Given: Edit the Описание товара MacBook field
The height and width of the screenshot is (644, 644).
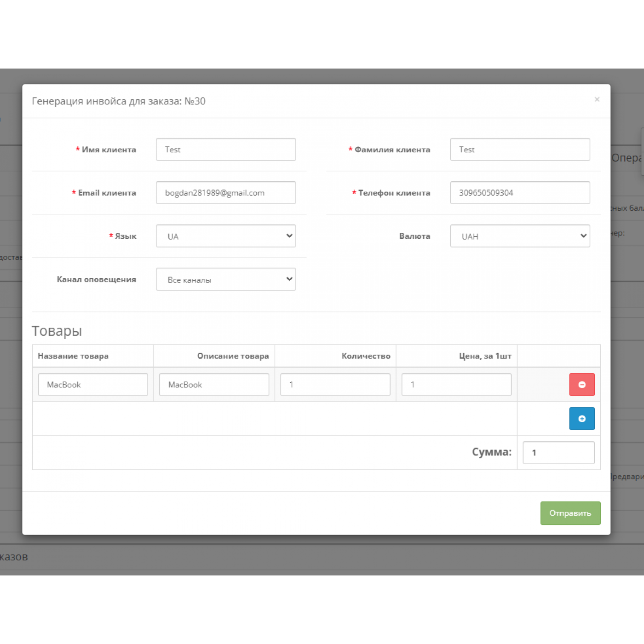Looking at the screenshot, I should [x=214, y=385].
